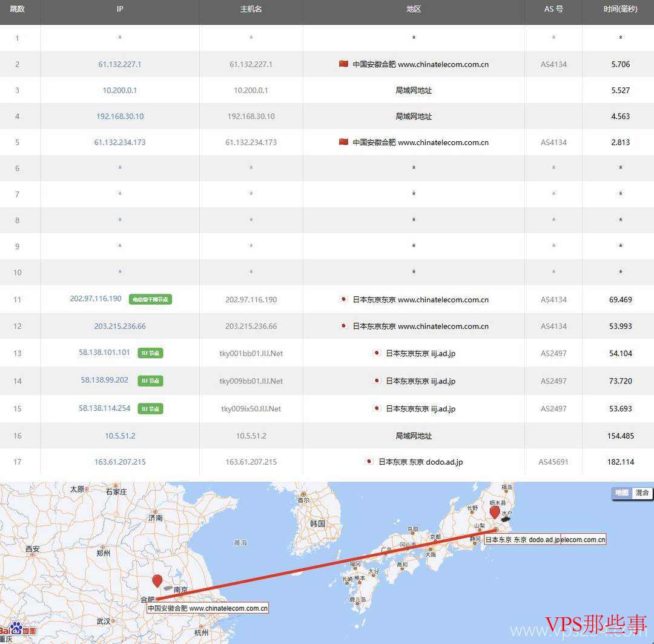Click the map city label 南京
The image size is (654, 644).
coord(180,589)
